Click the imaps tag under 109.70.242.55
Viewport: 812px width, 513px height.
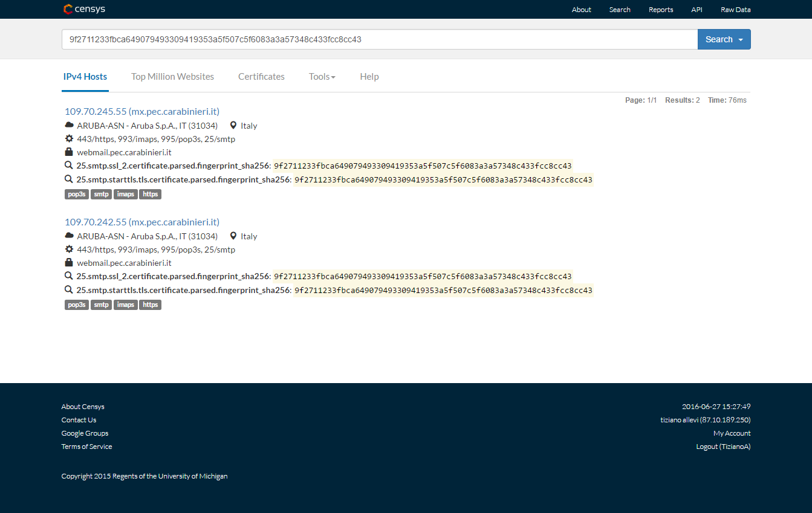point(126,305)
